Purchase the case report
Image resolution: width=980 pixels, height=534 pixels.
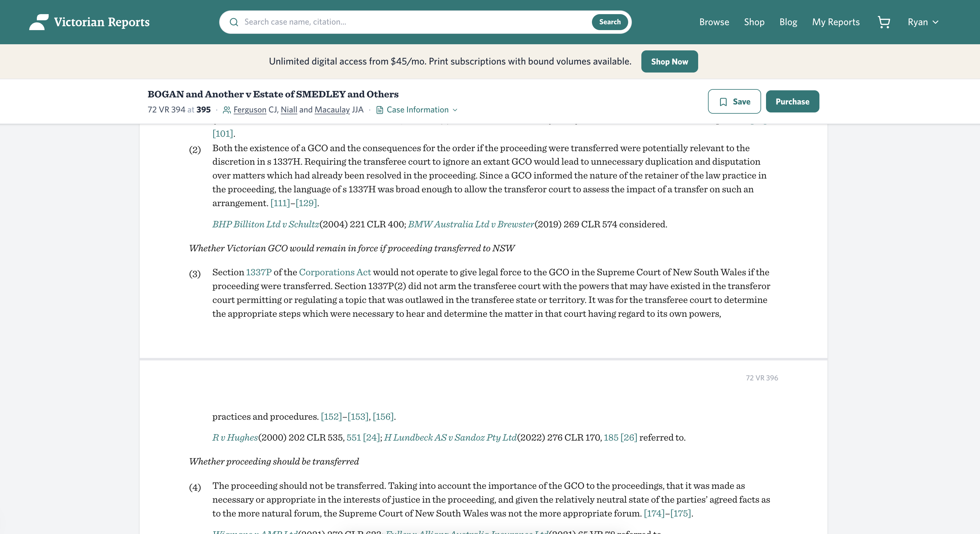point(792,101)
